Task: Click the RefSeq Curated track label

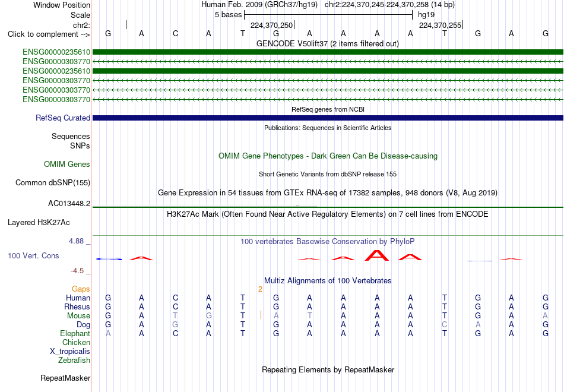Action: [x=63, y=118]
